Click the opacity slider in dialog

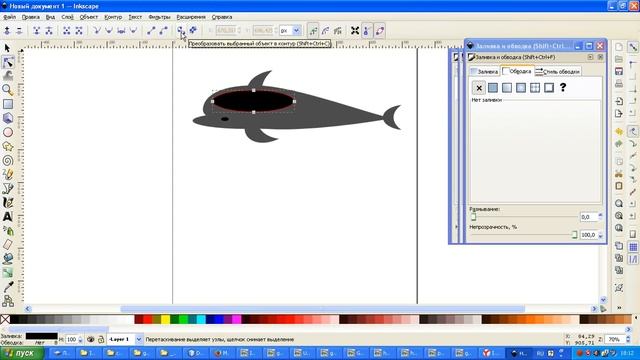click(524, 235)
